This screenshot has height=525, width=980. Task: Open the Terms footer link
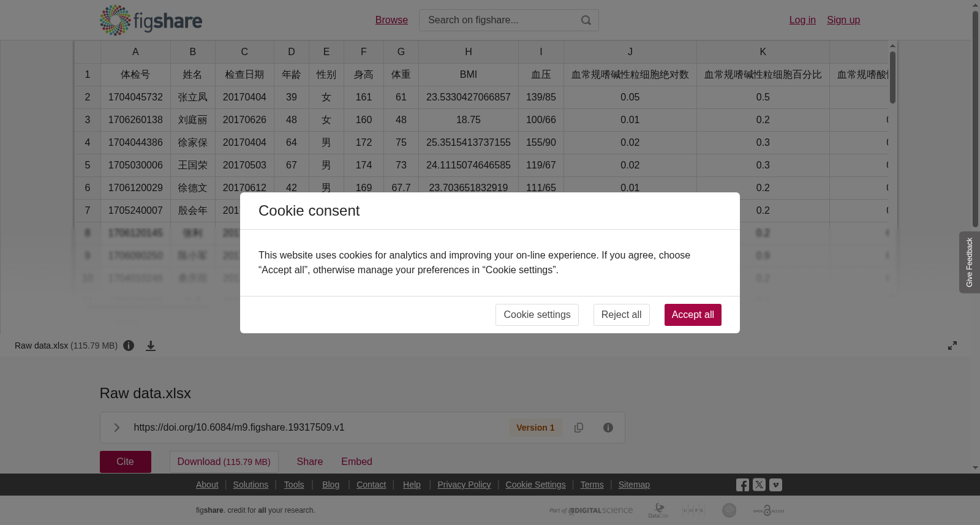592,485
